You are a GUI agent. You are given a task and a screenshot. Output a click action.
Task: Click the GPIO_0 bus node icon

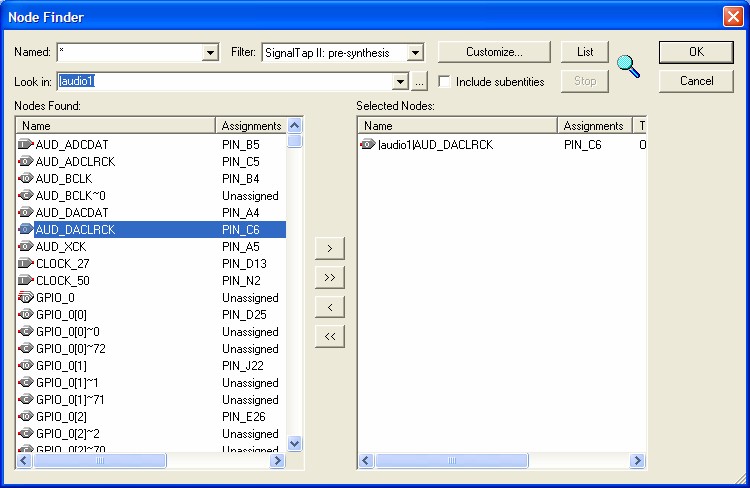coord(26,298)
